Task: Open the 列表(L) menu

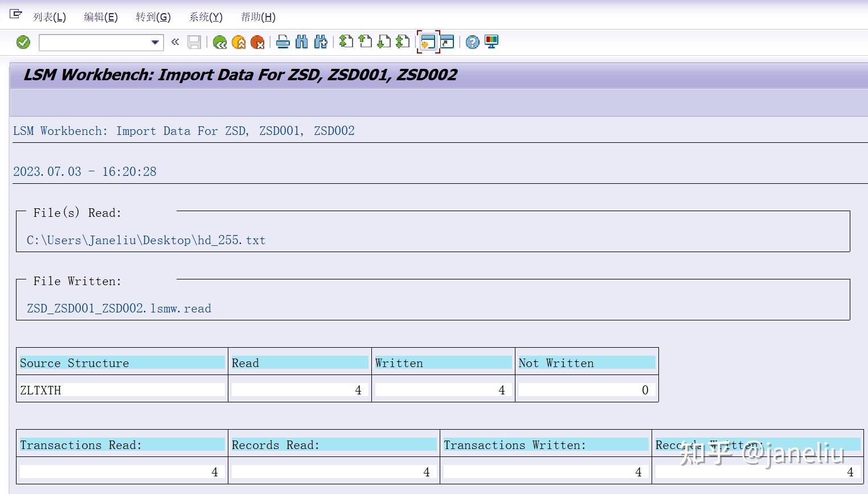Action: tap(50, 17)
